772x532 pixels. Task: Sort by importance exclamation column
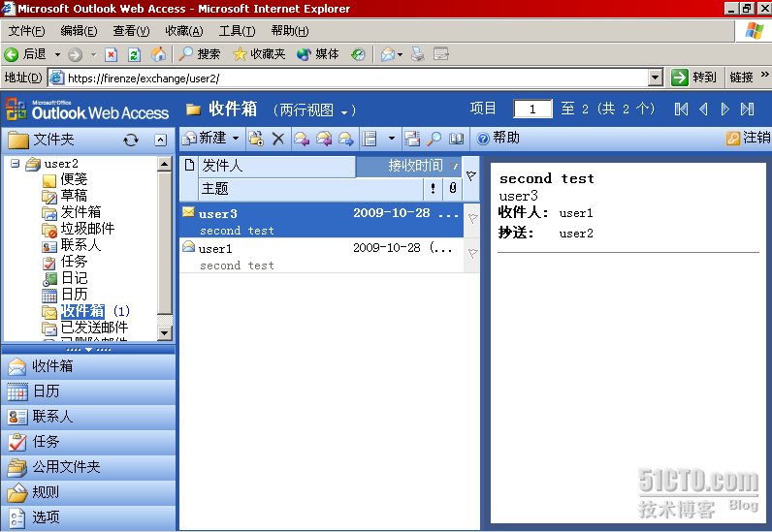tap(433, 189)
